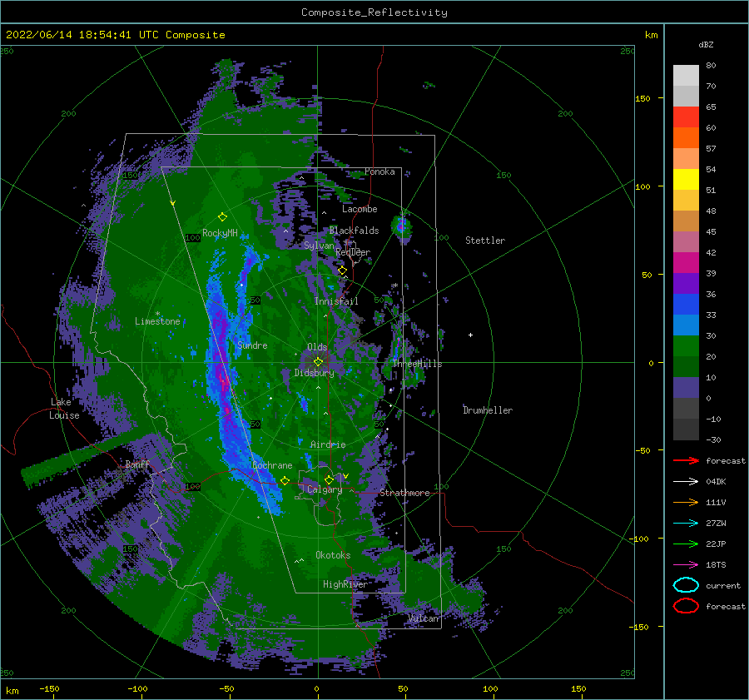Screen dimensions: 749x700
Task: Click the asterisk marker above Limestone
Action: tap(157, 314)
